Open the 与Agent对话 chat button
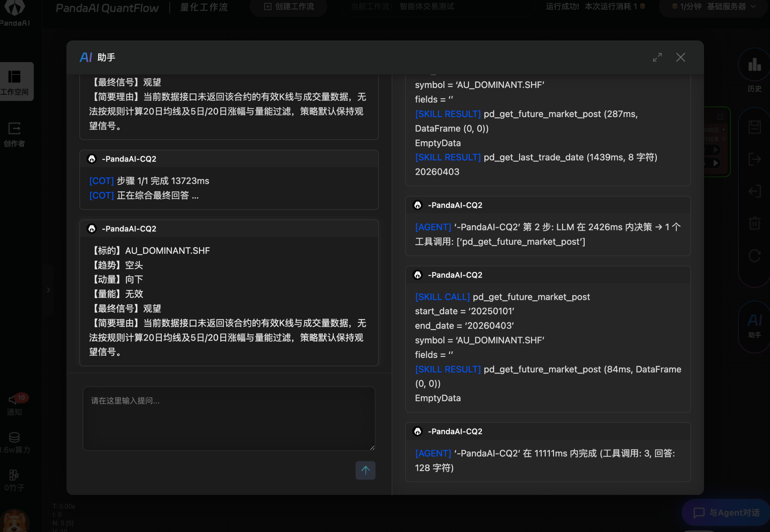Screen dimensions: 770x532 [726, 512]
